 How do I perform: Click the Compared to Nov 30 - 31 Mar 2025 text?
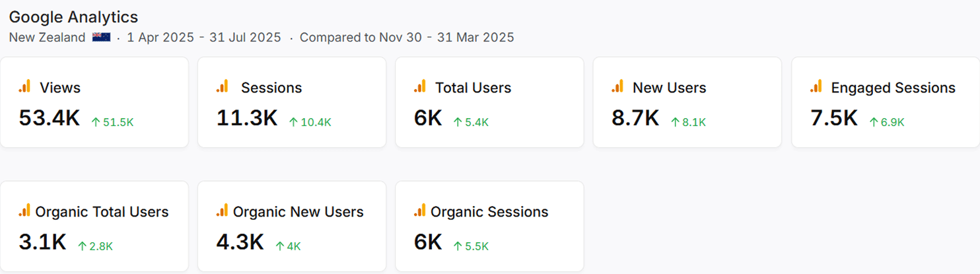(407, 38)
